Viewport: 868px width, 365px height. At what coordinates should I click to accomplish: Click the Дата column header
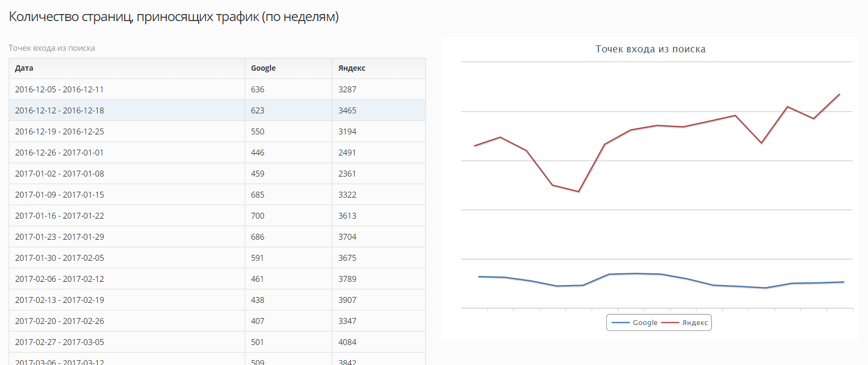click(24, 68)
